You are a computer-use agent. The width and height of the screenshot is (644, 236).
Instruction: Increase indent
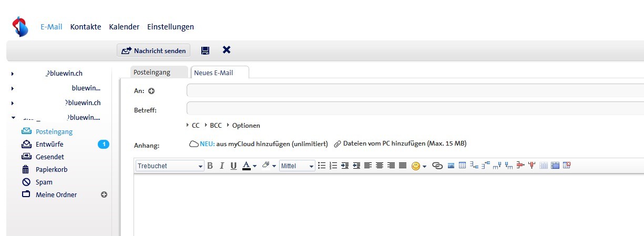pyautogui.click(x=345, y=166)
